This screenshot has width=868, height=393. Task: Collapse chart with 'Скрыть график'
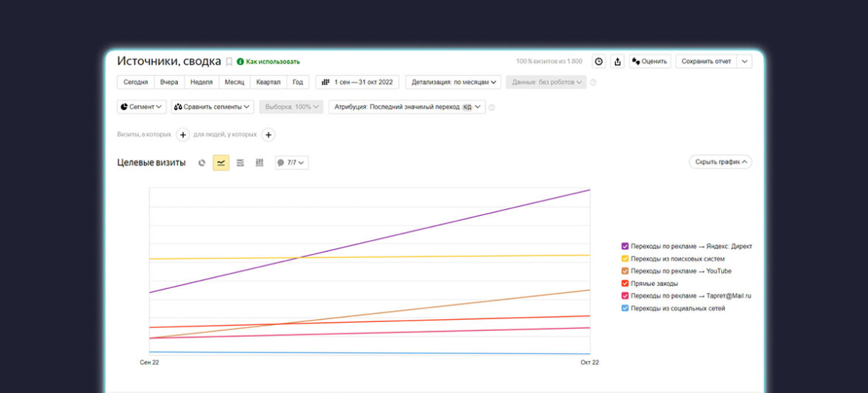click(720, 162)
